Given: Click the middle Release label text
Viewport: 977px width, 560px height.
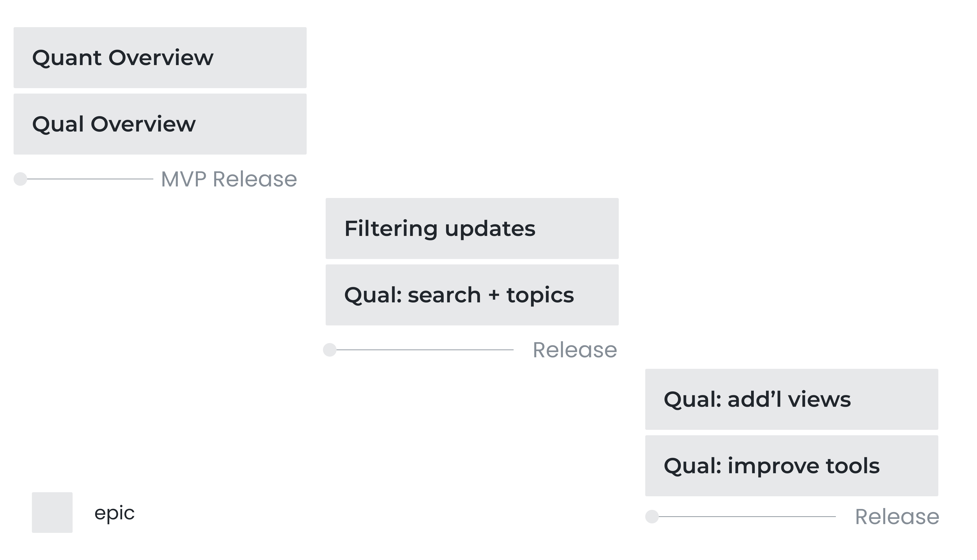Looking at the screenshot, I should click(x=575, y=350).
